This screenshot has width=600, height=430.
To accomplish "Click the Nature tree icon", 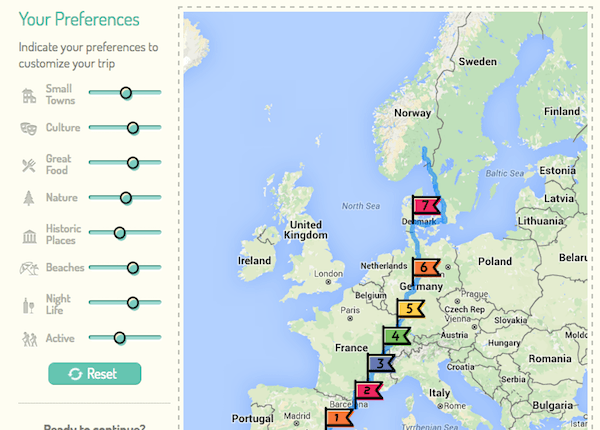I will (29, 198).
